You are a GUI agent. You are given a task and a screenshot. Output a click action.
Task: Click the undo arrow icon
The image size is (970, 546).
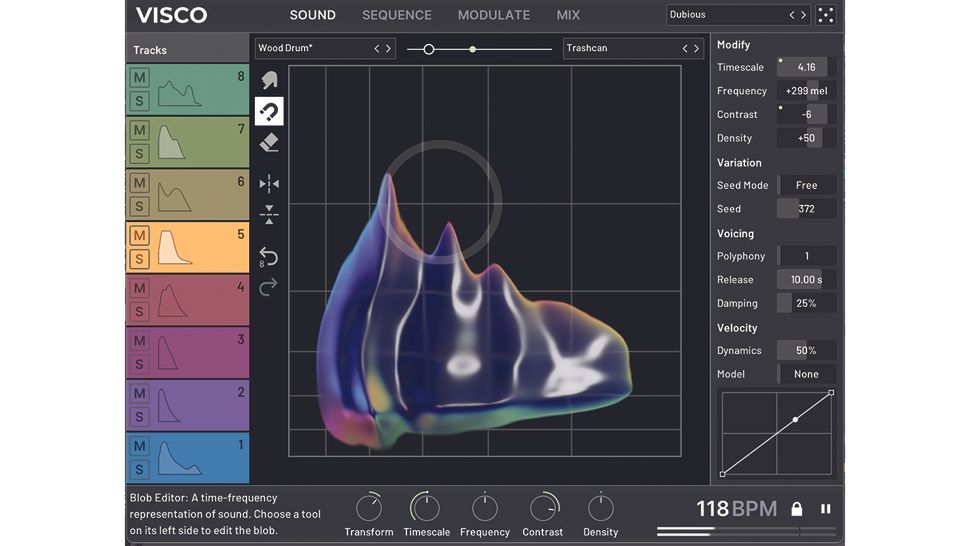[268, 256]
